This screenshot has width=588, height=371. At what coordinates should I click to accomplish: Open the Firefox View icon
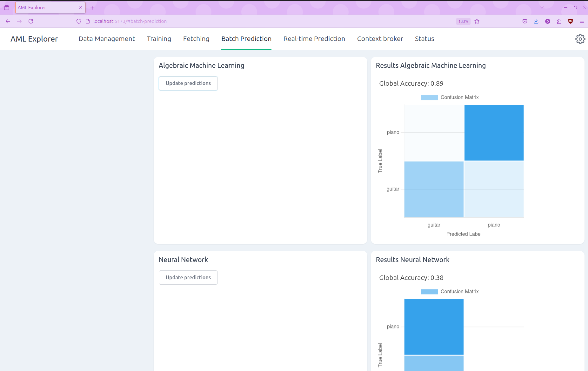point(7,8)
